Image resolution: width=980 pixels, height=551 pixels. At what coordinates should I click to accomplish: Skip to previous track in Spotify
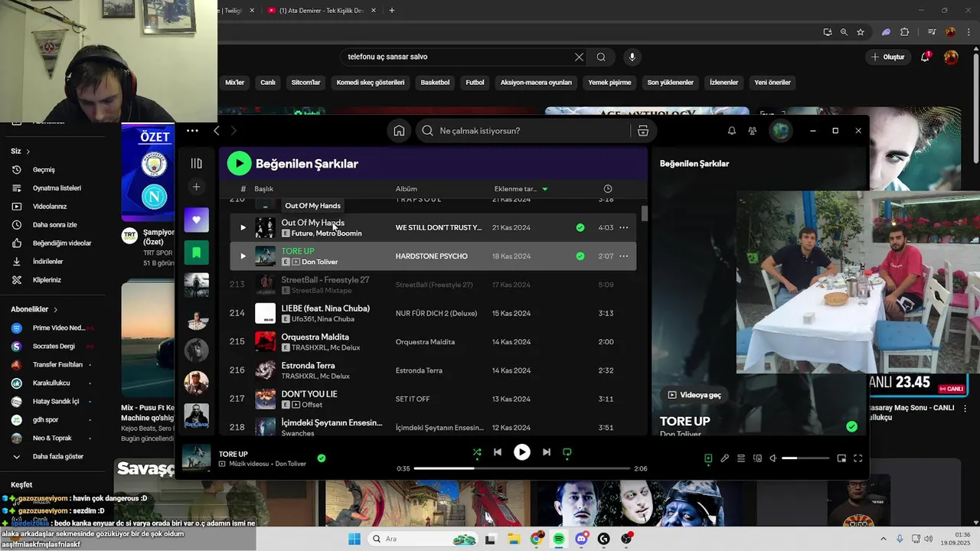click(498, 452)
